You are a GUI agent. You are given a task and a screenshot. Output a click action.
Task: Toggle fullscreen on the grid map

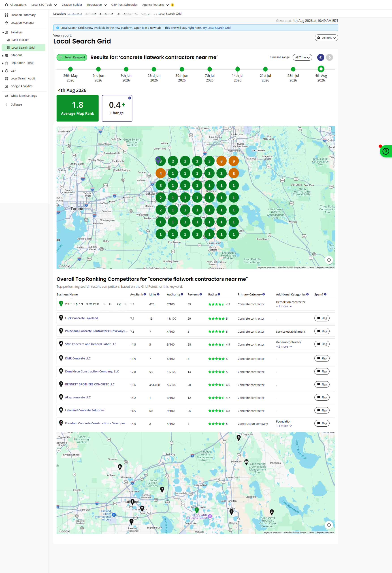329,260
